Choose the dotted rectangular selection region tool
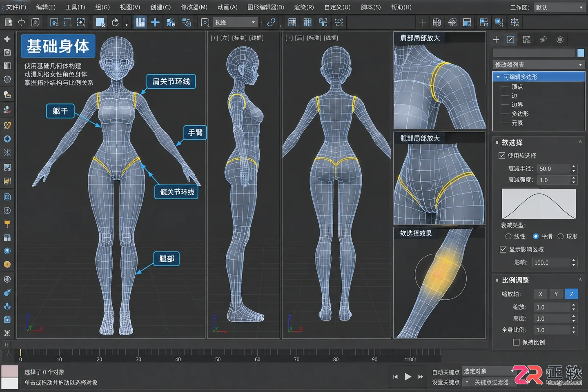 coord(67,22)
